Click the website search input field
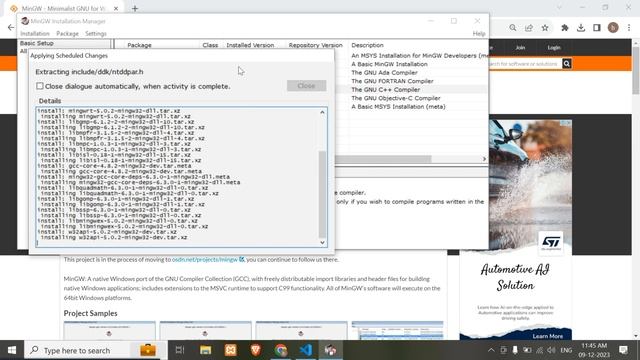 525,63
